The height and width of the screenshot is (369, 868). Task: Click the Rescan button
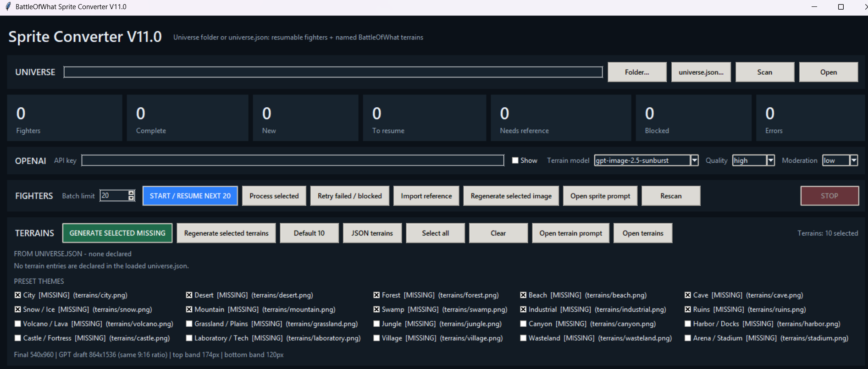(671, 196)
